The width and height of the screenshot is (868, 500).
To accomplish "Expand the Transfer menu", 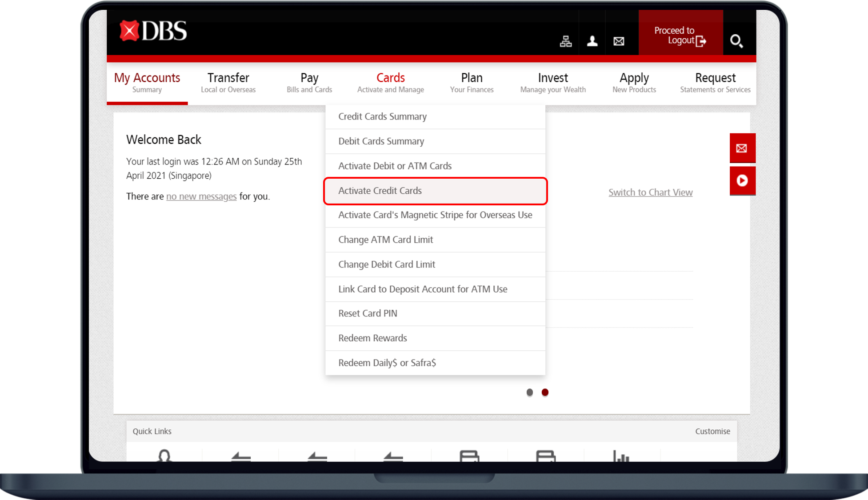I will [228, 83].
